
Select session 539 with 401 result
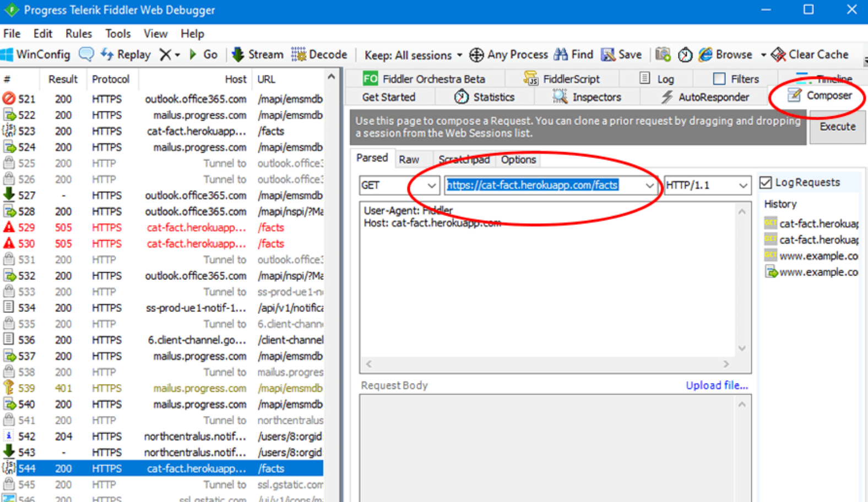162,388
